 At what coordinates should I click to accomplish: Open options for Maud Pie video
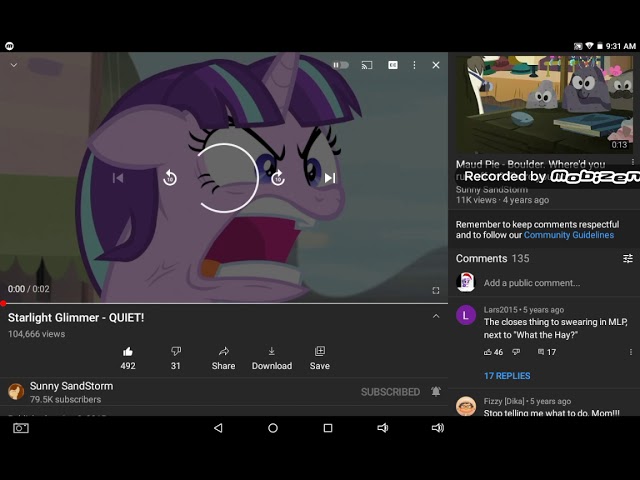point(633,162)
